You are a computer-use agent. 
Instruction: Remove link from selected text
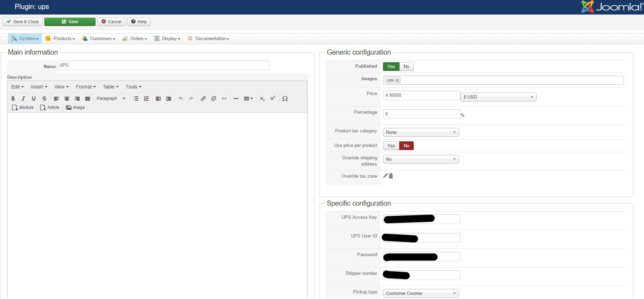(x=214, y=99)
